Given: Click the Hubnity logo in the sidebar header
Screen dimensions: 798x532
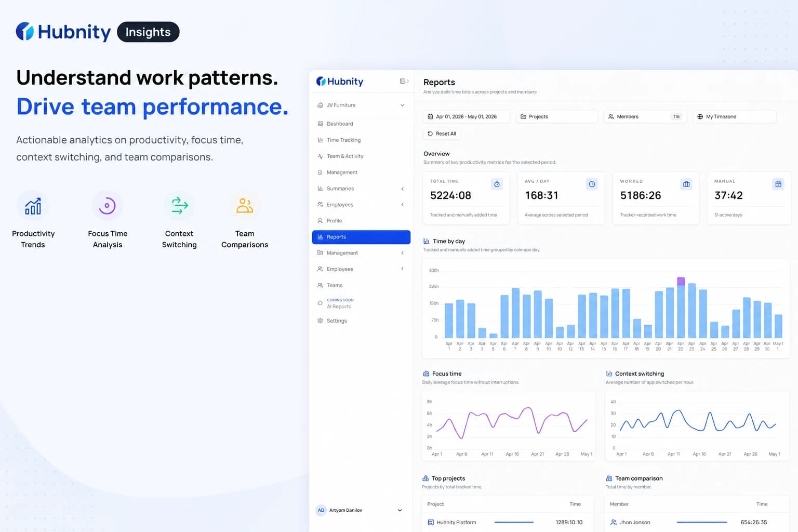Looking at the screenshot, I should (340, 82).
